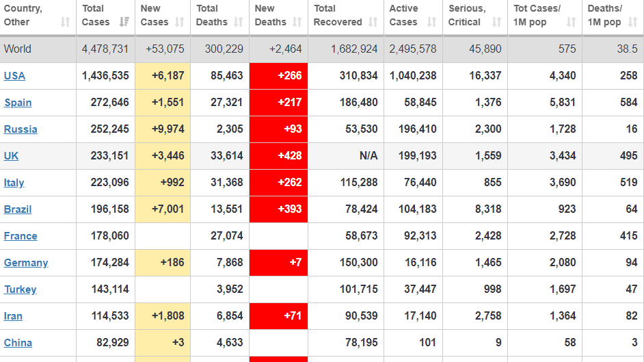Viewport: 644px width, 362px height.
Task: Select USA total cases 1,436,535
Action: pyautogui.click(x=105, y=75)
